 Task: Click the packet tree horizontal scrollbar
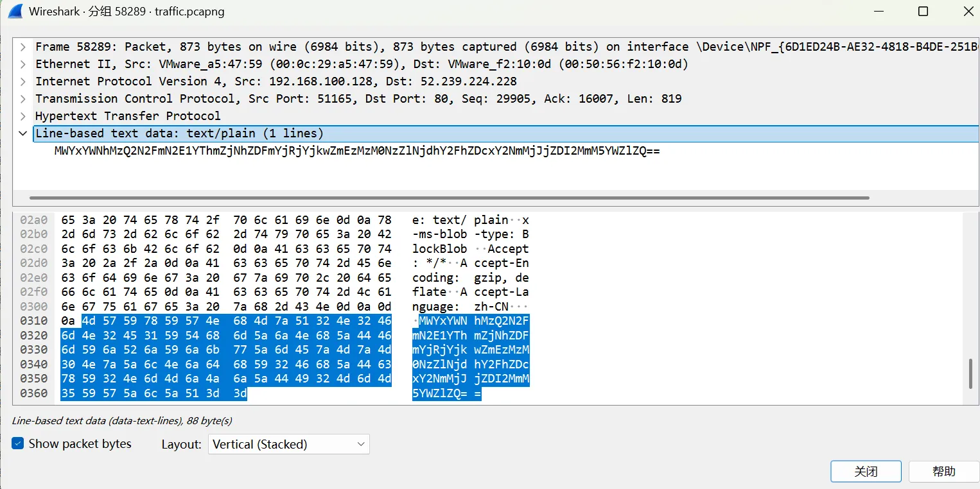[x=450, y=198]
